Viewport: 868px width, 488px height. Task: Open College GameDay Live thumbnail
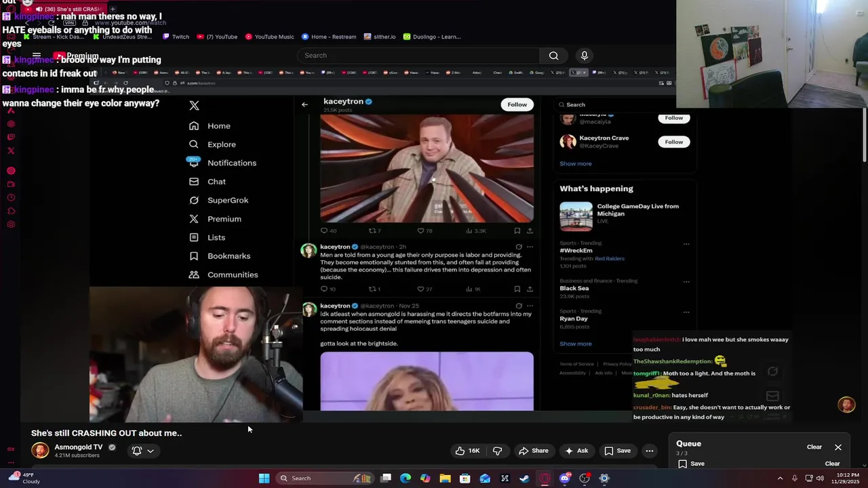tap(576, 216)
